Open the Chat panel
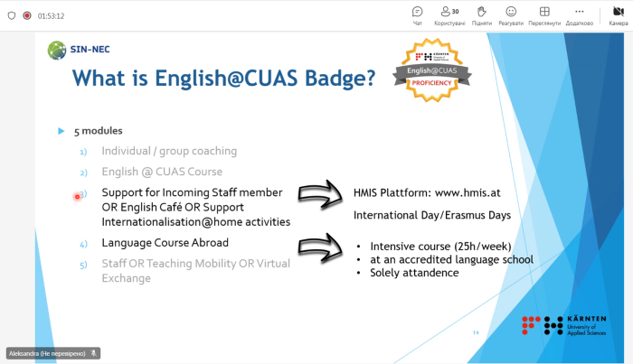Viewport: 633px width, 364px height. pos(417,14)
